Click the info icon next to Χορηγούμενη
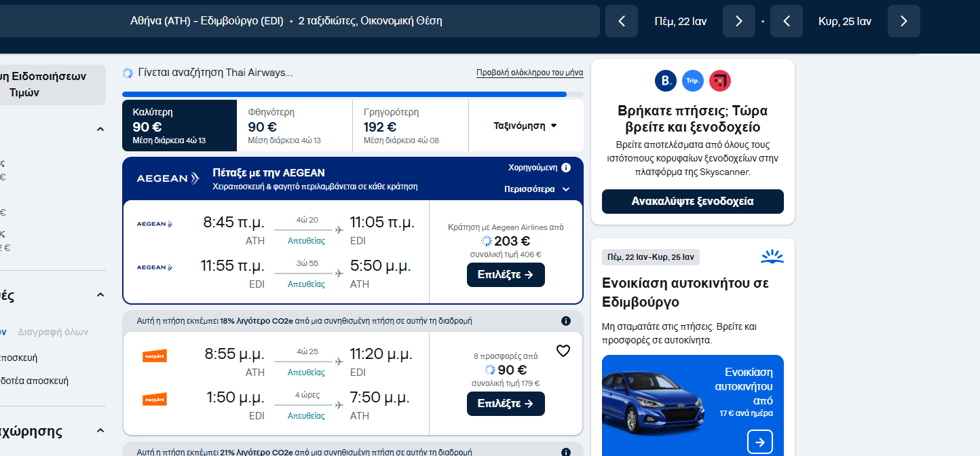This screenshot has width=980, height=456. (x=566, y=168)
